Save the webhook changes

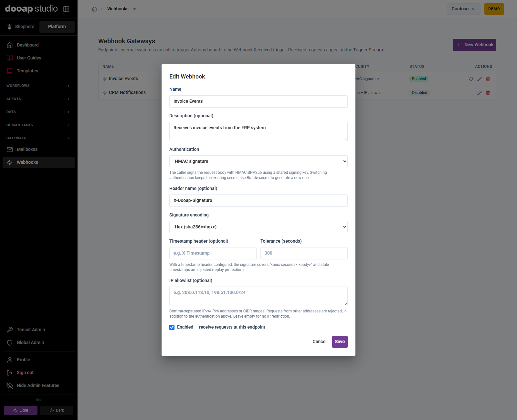coord(340,342)
